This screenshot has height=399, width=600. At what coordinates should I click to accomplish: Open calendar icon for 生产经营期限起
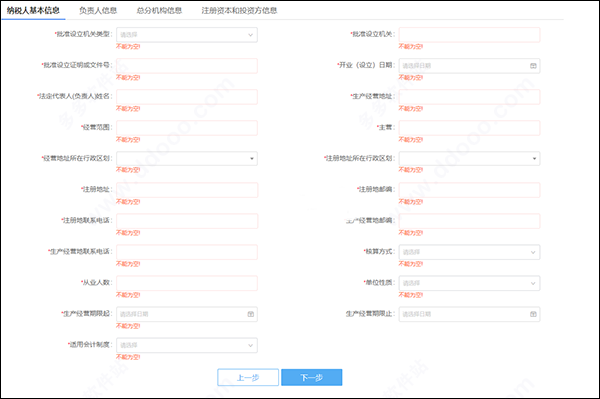(x=251, y=314)
